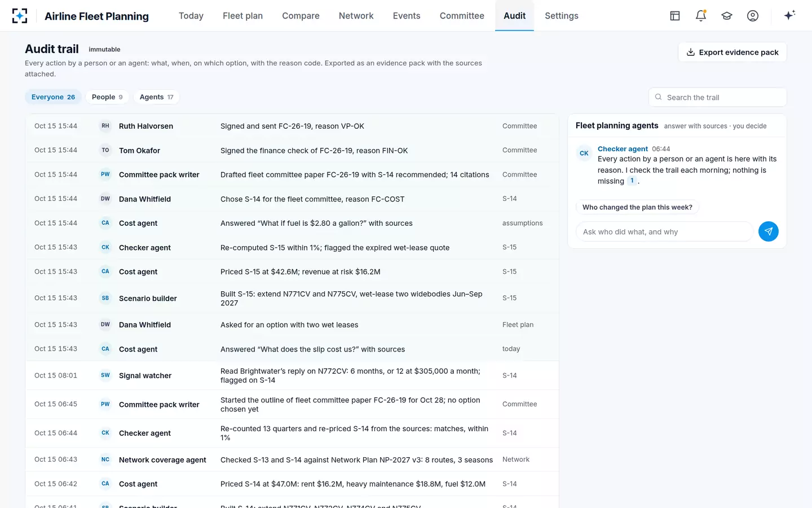This screenshot has height=508, width=812.
Task: Click 'Read Brightwater's reply on N772CV' entry
Action: click(x=350, y=375)
